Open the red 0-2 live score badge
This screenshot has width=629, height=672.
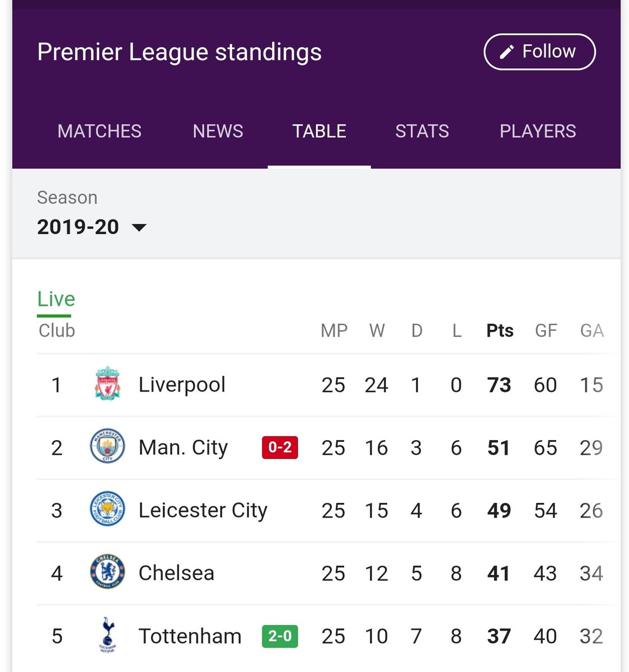pos(280,447)
